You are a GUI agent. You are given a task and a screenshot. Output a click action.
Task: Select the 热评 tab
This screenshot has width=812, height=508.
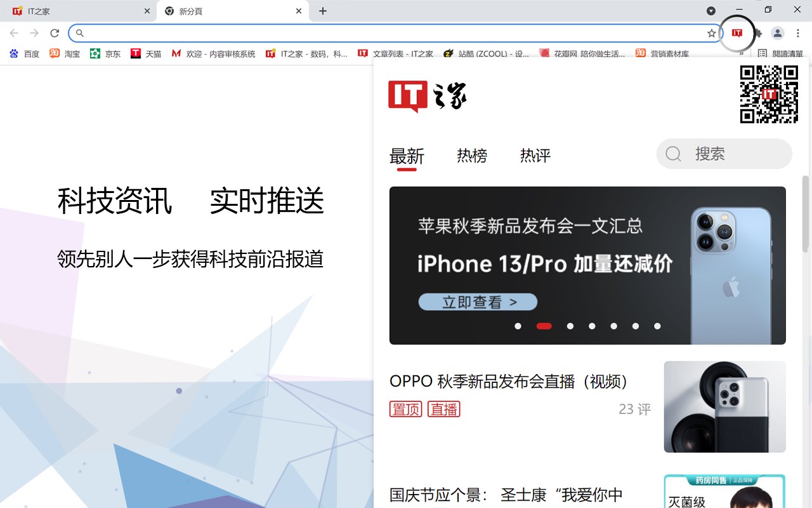[x=535, y=156]
